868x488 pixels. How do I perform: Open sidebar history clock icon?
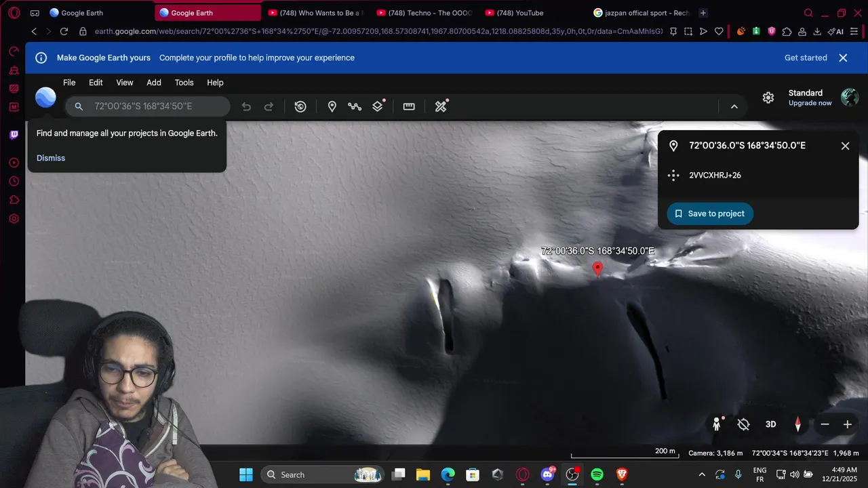coord(14,181)
